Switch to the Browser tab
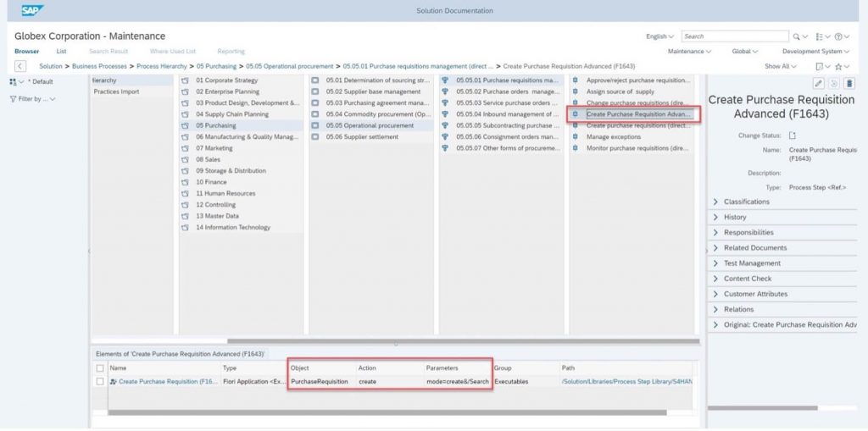This screenshot has height=431, width=868. [26, 52]
